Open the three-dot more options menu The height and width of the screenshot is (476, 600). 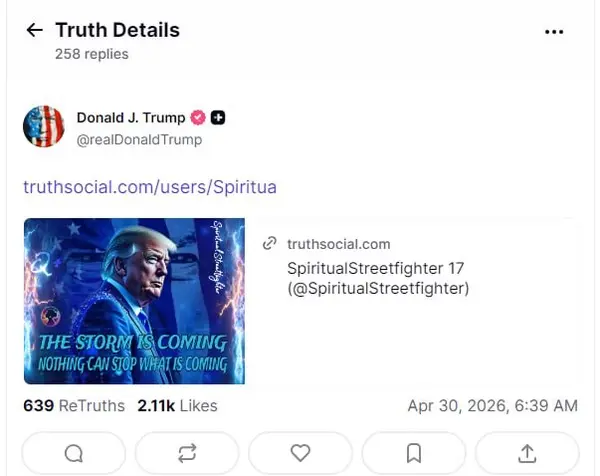tap(554, 32)
